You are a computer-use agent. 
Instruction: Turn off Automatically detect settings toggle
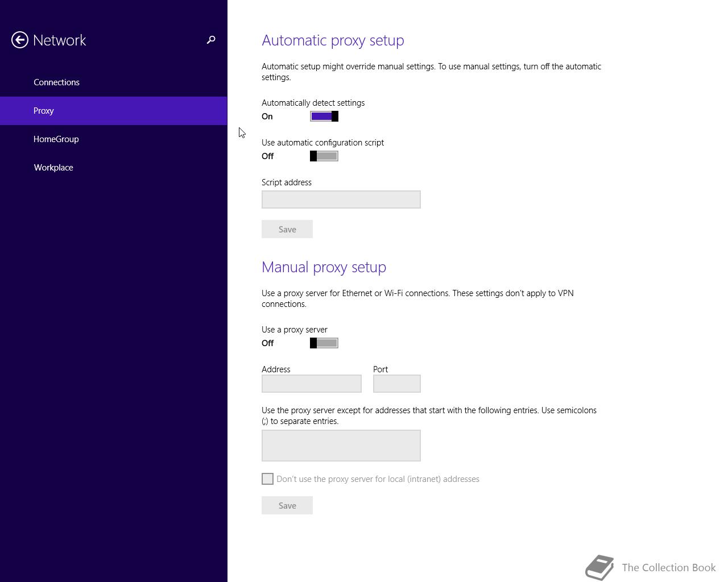(324, 117)
